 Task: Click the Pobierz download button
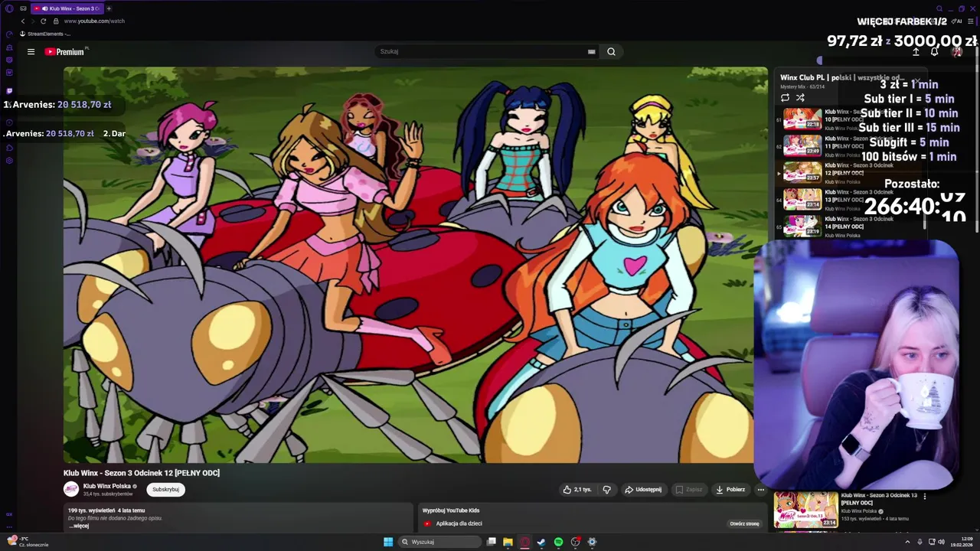pyautogui.click(x=730, y=490)
